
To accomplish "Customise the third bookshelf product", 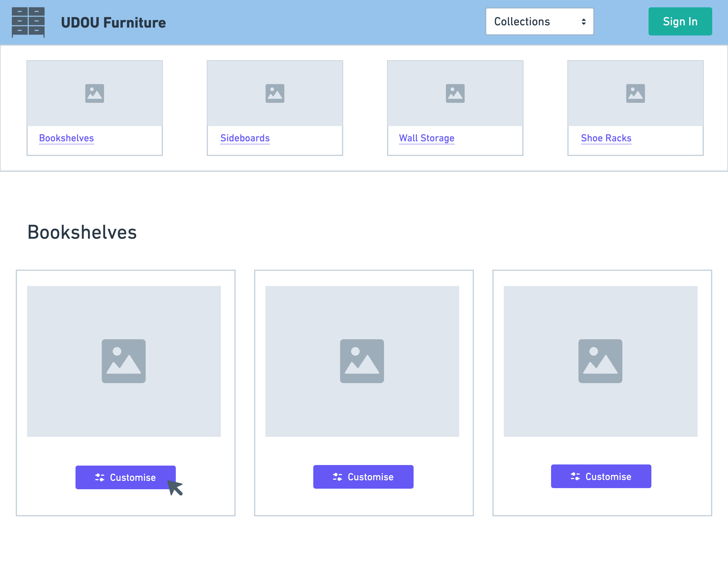I will pos(601,476).
